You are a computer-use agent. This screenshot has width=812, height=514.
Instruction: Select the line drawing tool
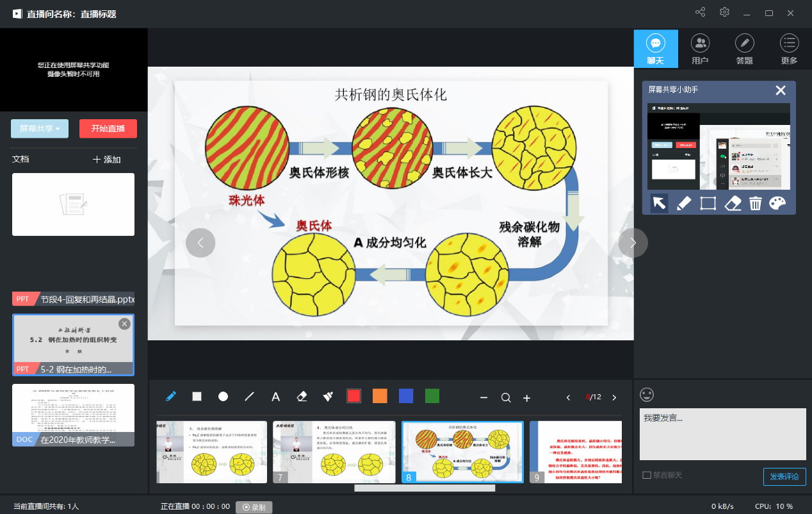click(x=250, y=397)
